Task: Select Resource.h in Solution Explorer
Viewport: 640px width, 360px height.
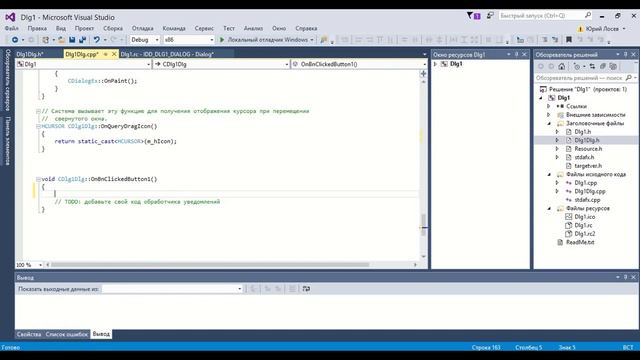Action: pos(588,149)
